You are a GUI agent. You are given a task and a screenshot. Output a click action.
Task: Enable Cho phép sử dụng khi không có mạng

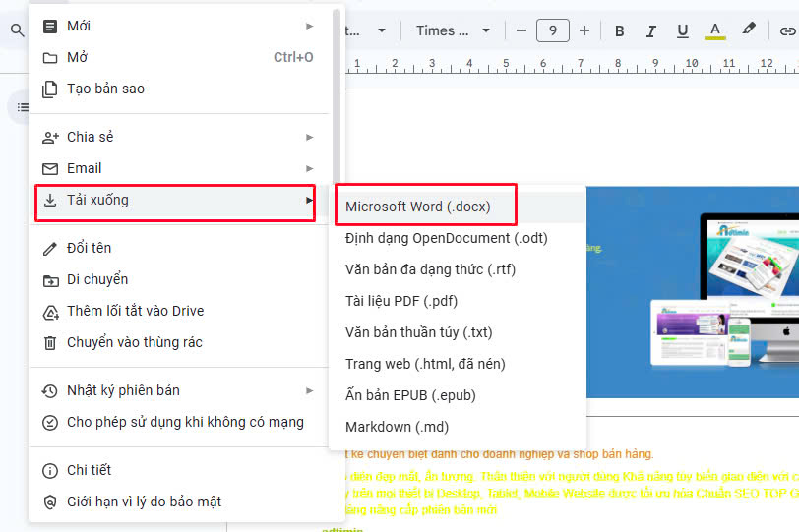coord(178,423)
